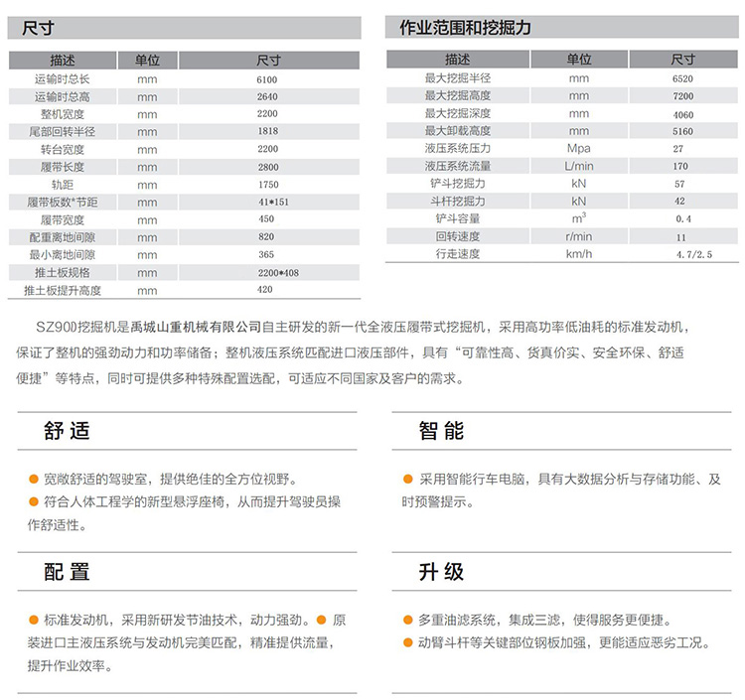Screen dimensions: 745x700
Task: Click the 行走速度 value 4.7/2.5
Action: pos(683,254)
